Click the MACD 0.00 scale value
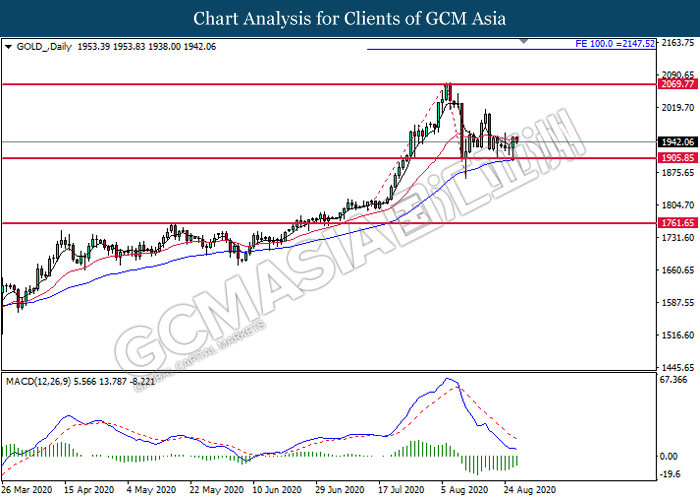The width and height of the screenshot is (700, 500). (668, 456)
